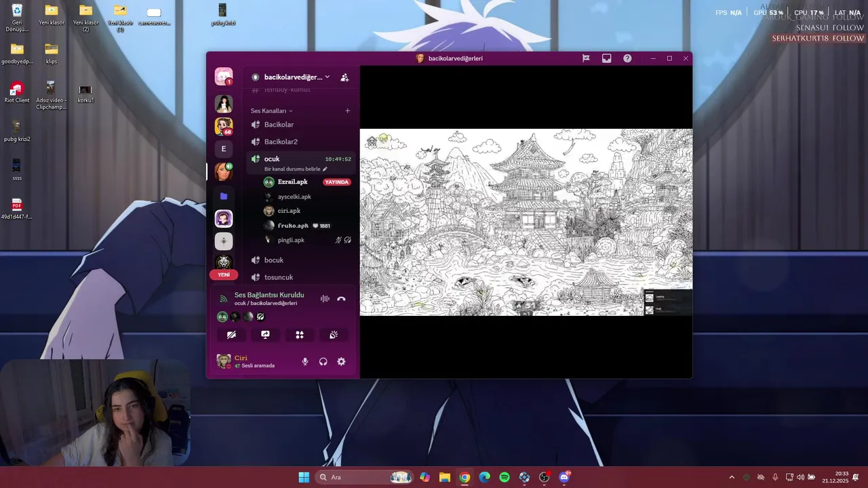Edit 'Bir kanal durumu belirle' status
Screen dimensions: 868x488
[x=296, y=169]
